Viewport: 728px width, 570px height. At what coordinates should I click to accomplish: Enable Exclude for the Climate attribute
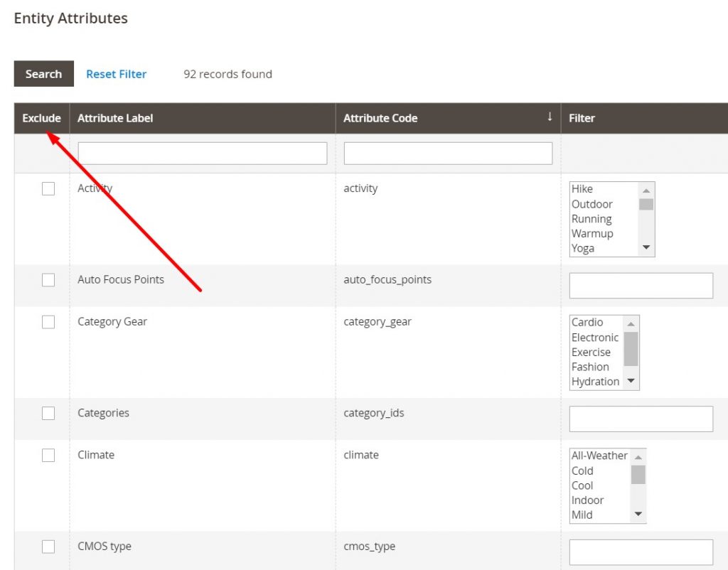pyautogui.click(x=48, y=456)
